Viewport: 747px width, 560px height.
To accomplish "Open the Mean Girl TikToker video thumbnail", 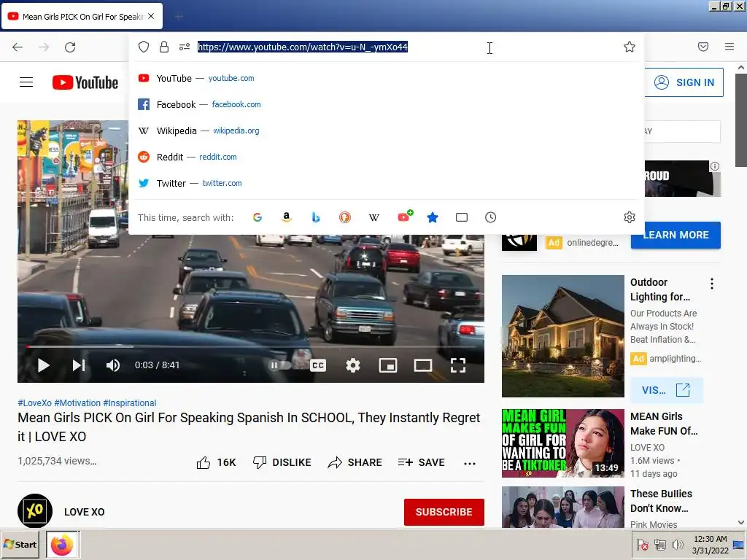I will [562, 443].
